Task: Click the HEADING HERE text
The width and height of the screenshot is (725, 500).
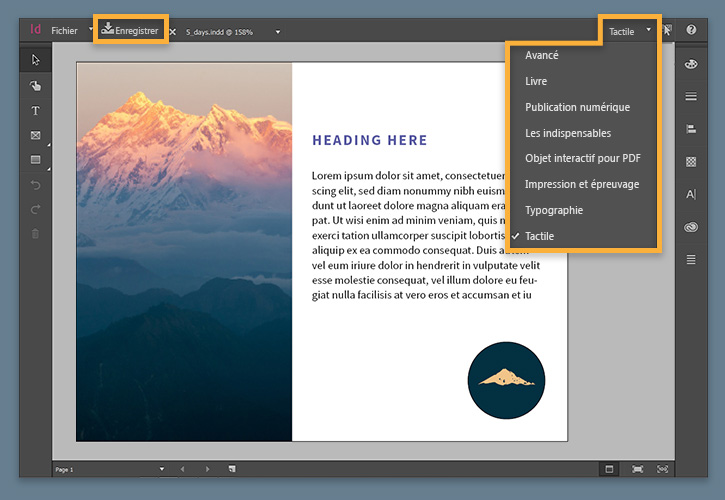Action: pyautogui.click(x=369, y=140)
